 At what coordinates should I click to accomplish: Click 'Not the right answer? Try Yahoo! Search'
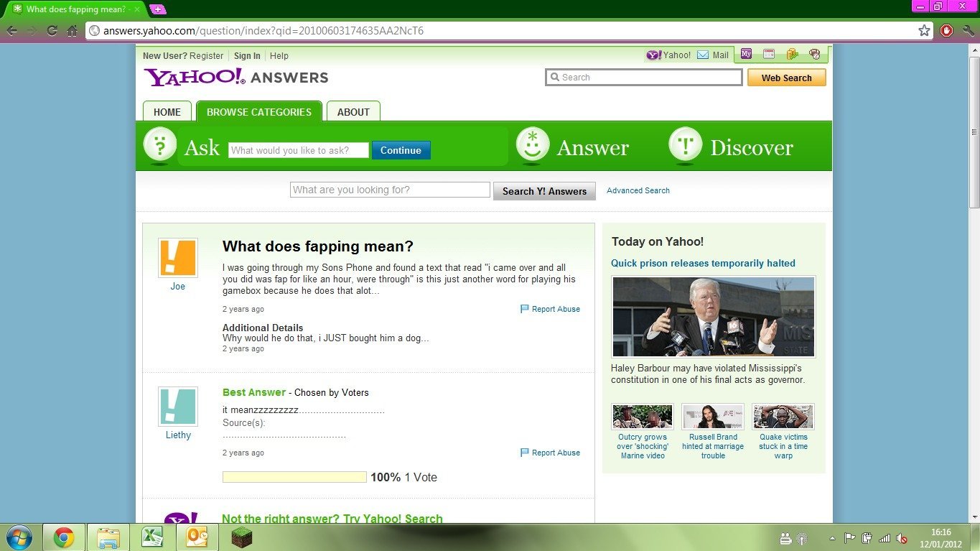click(332, 518)
